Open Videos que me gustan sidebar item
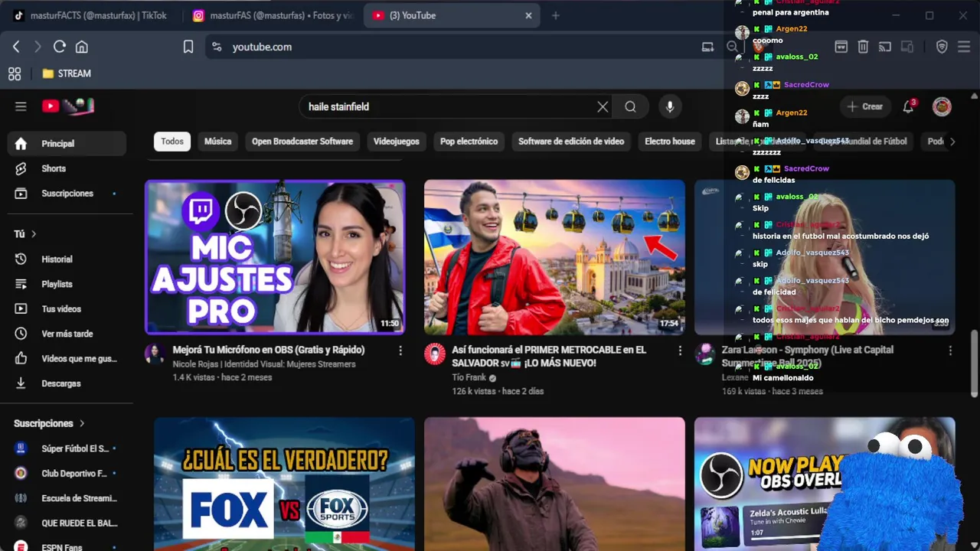The width and height of the screenshot is (980, 551). (x=67, y=358)
